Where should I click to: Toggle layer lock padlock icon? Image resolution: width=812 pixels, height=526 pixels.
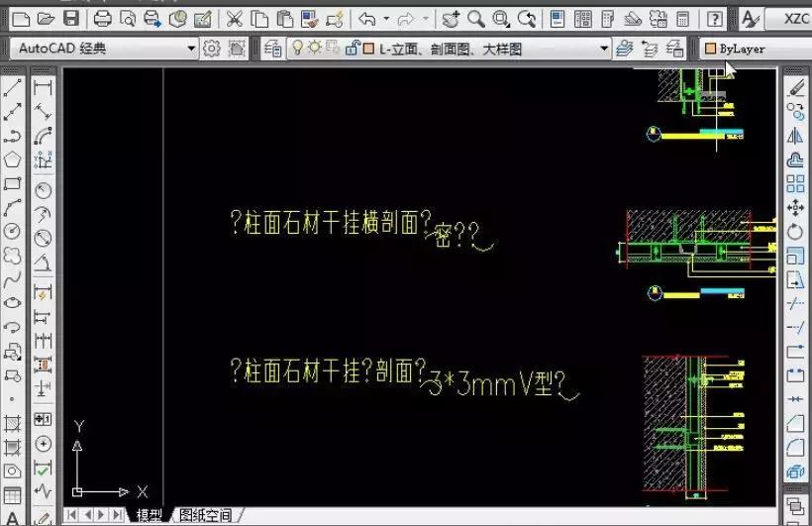[x=353, y=49]
